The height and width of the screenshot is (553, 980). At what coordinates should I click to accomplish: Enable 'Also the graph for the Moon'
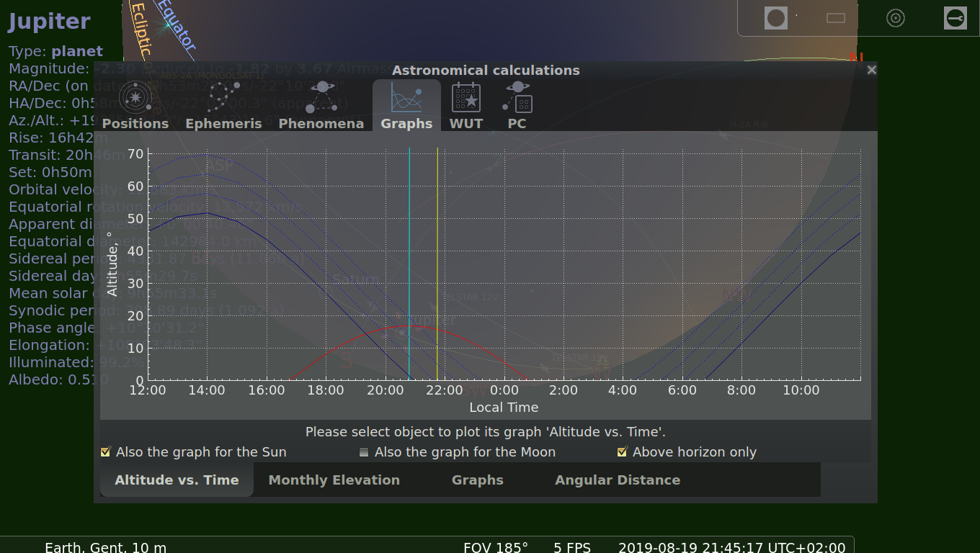coord(364,451)
